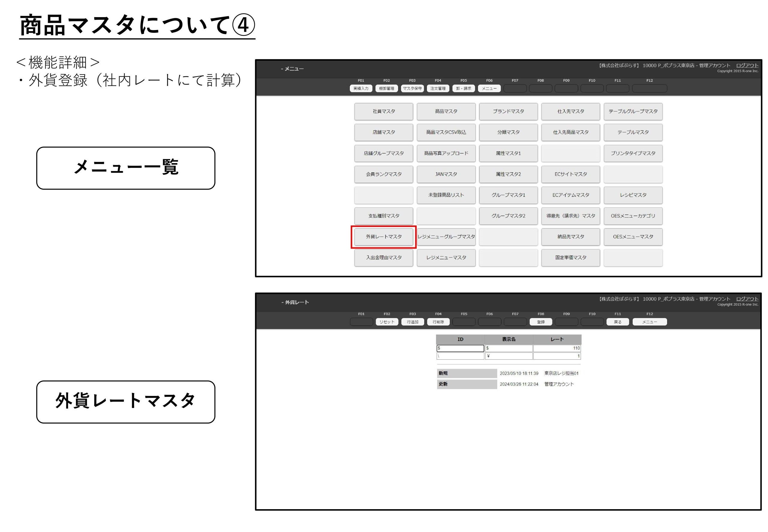Click the 戻る button in 外貨レート
768x532 pixels.
[617, 322]
